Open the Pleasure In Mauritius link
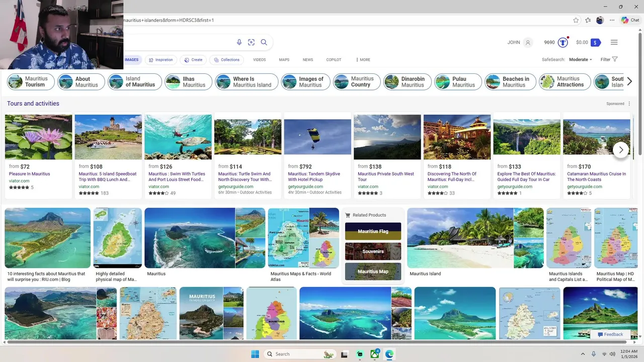Image resolution: width=644 pixels, height=362 pixels. pyautogui.click(x=30, y=174)
